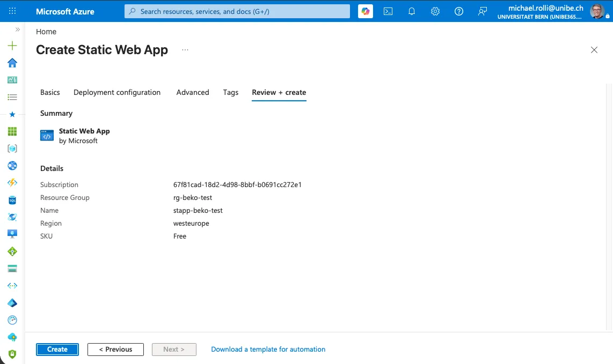Switch to the Tags tab
613x364 pixels.
coord(231,93)
